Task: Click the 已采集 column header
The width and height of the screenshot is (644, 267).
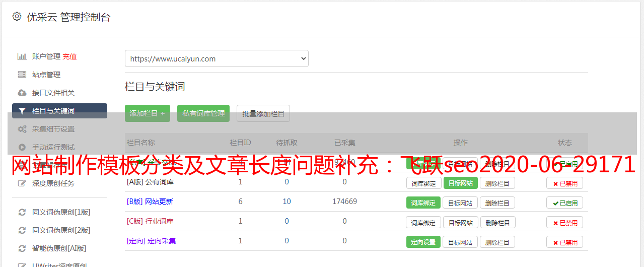Action: click(x=344, y=143)
